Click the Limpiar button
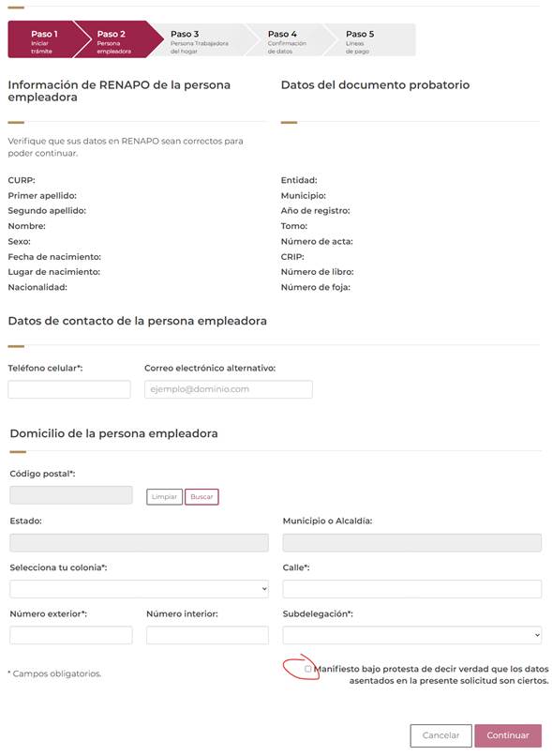The image size is (552, 756). point(164,496)
